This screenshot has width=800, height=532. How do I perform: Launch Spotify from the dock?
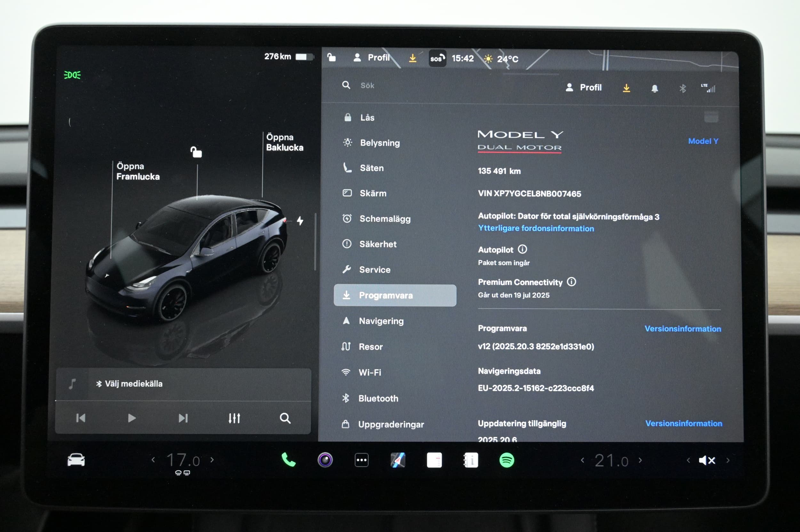click(x=507, y=460)
